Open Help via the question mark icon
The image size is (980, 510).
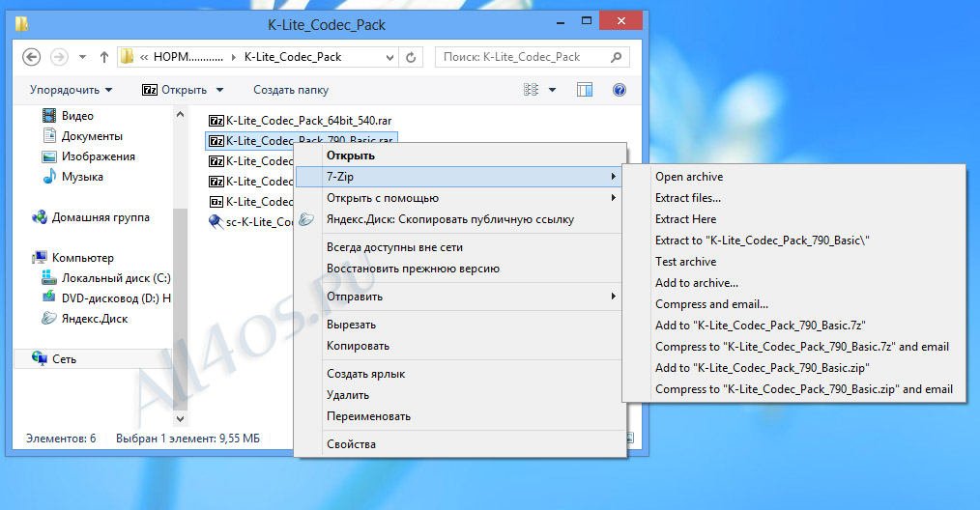click(x=620, y=90)
